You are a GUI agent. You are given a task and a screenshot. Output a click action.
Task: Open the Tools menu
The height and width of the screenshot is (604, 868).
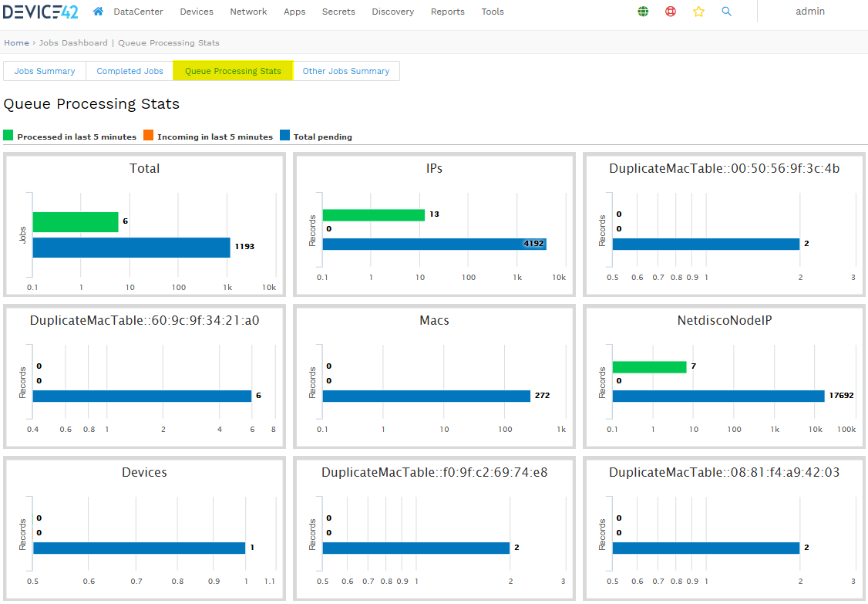[x=492, y=12]
